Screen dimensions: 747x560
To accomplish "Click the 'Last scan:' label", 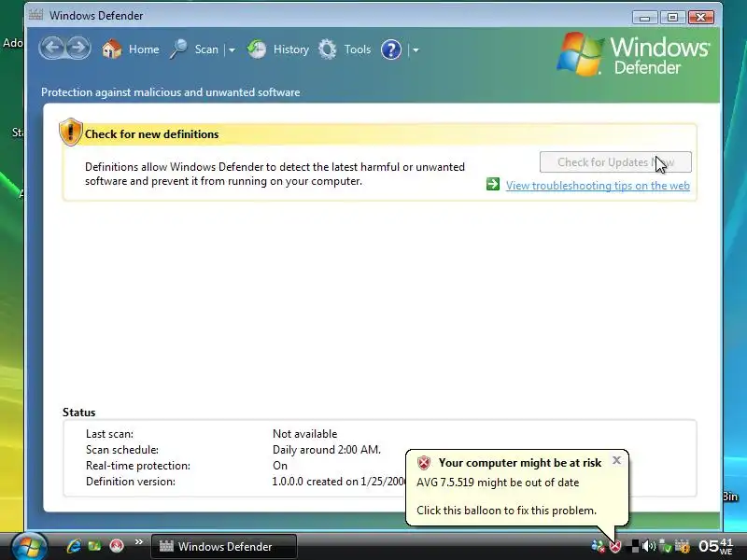I will pyautogui.click(x=109, y=434).
